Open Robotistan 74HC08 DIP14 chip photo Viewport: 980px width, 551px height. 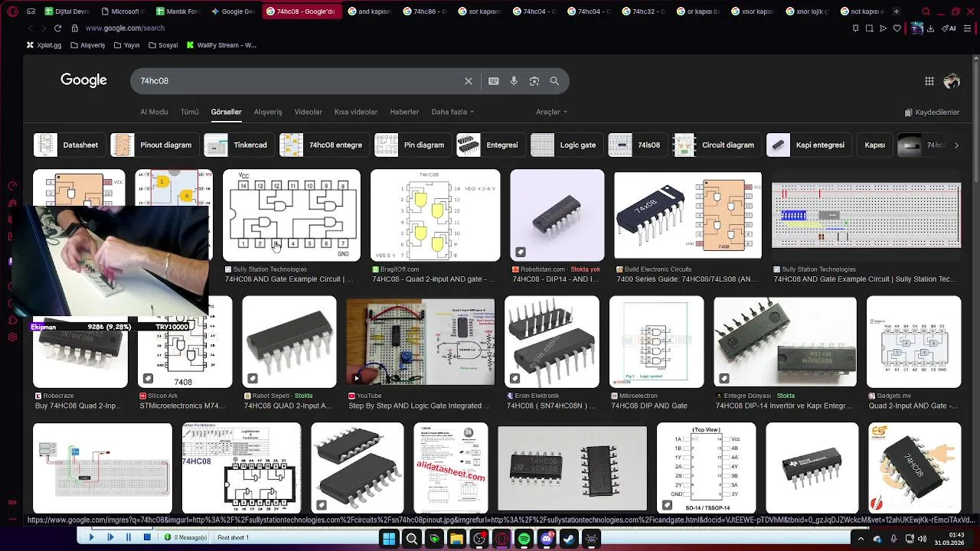557,216
